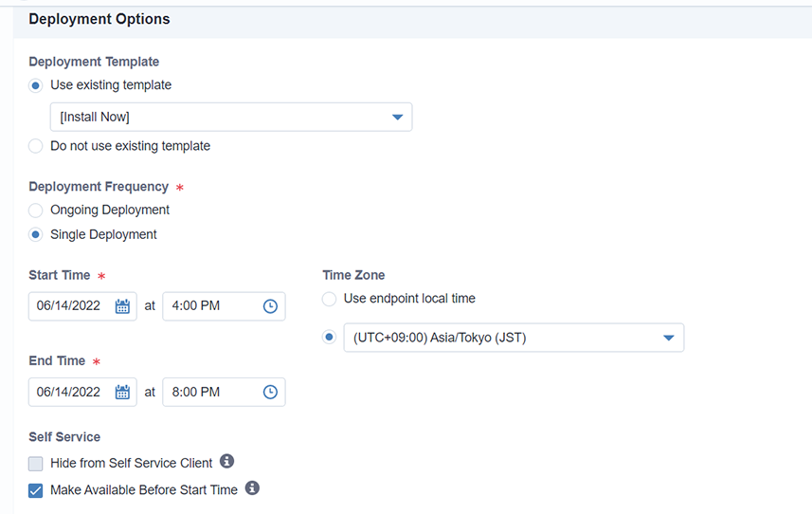Uncheck Make Available Before Start Time
Viewport: 812px width, 514px height.
click(36, 490)
